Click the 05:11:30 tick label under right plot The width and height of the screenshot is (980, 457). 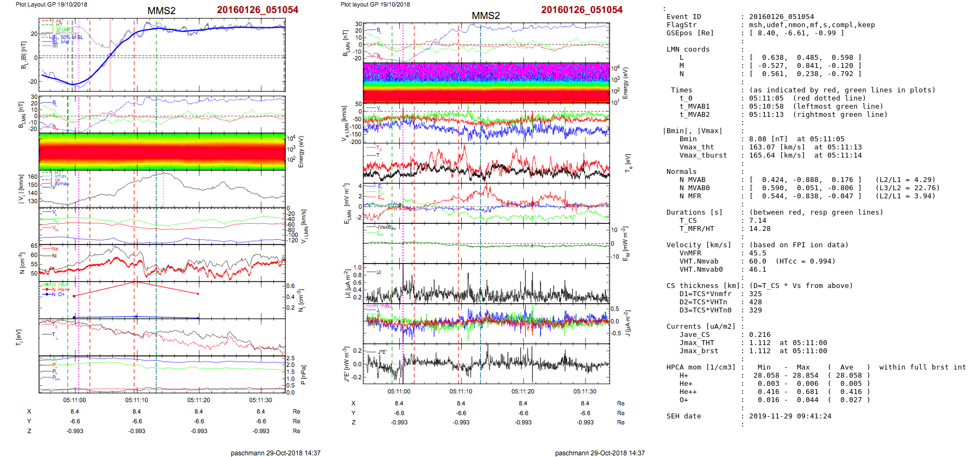585,391
